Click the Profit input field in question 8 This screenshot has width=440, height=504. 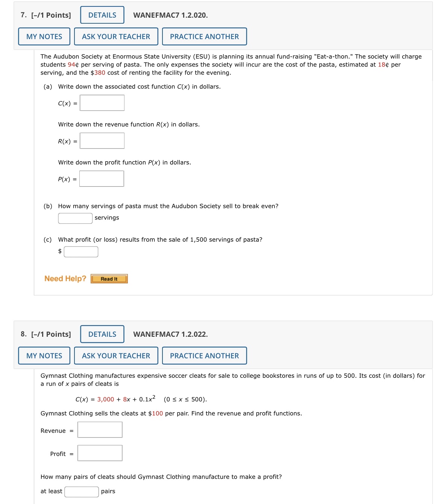pyautogui.click(x=100, y=453)
